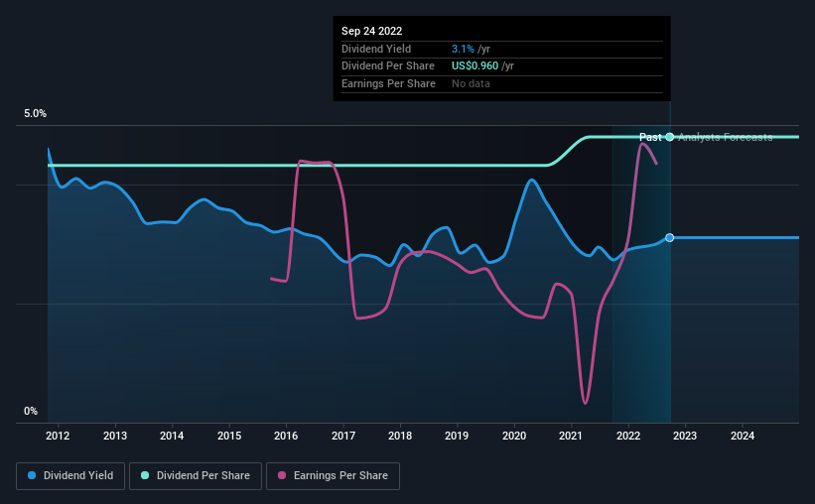Click the 2020 x-axis label
The image size is (815, 504).
514,436
